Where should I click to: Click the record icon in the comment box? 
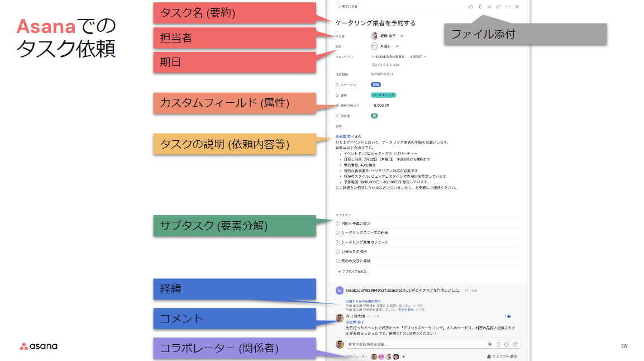pyautogui.click(x=490, y=344)
